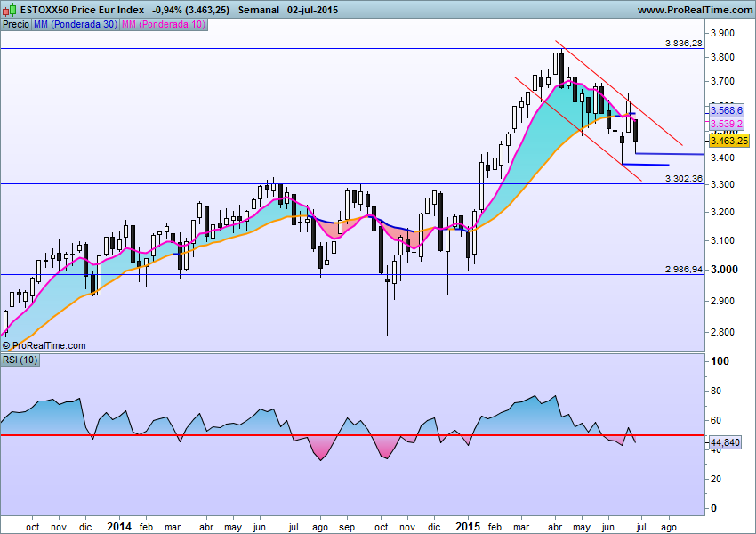
Task: Select the 2.986,94 horizontal support label
Action: (x=683, y=268)
